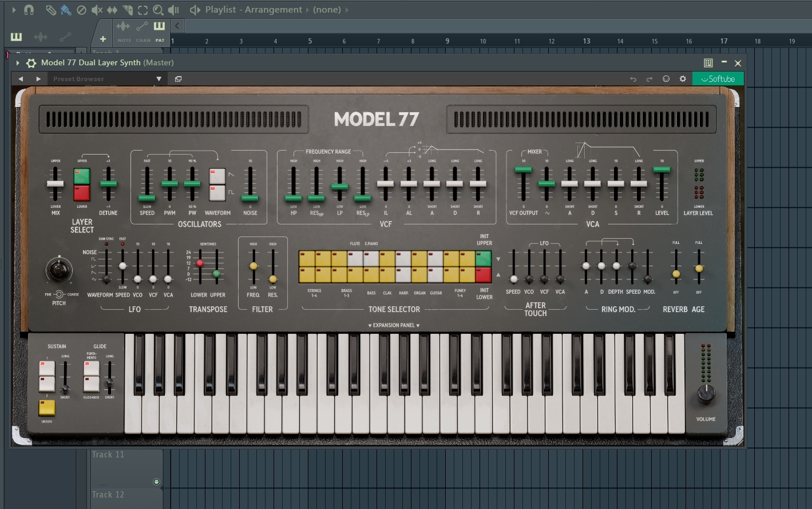Select the paint brush tool
Screen dimensions: 812x509
coord(65,9)
